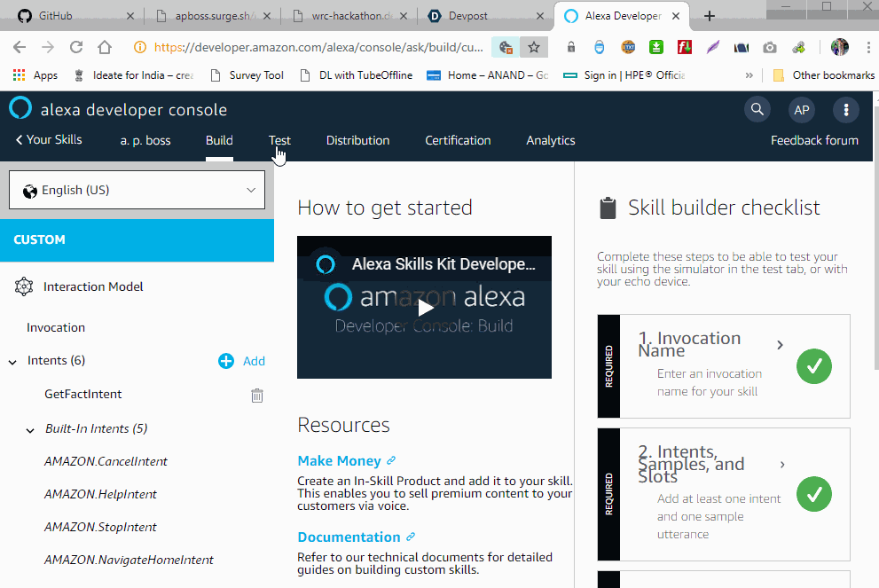Switch to the Build tab
Screen dimensions: 879x588
click(x=219, y=140)
